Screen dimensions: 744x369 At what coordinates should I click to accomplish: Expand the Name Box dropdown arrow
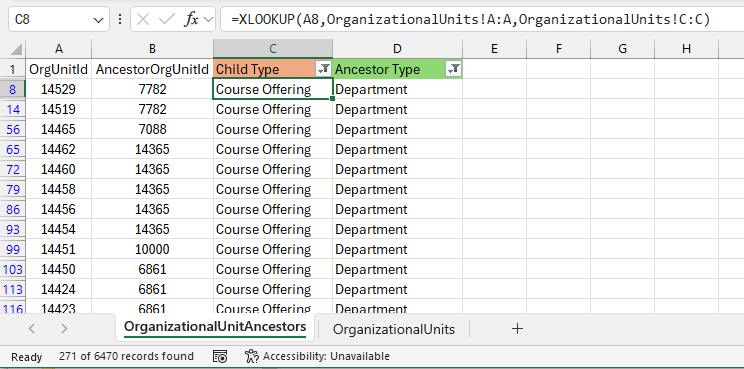click(x=98, y=20)
